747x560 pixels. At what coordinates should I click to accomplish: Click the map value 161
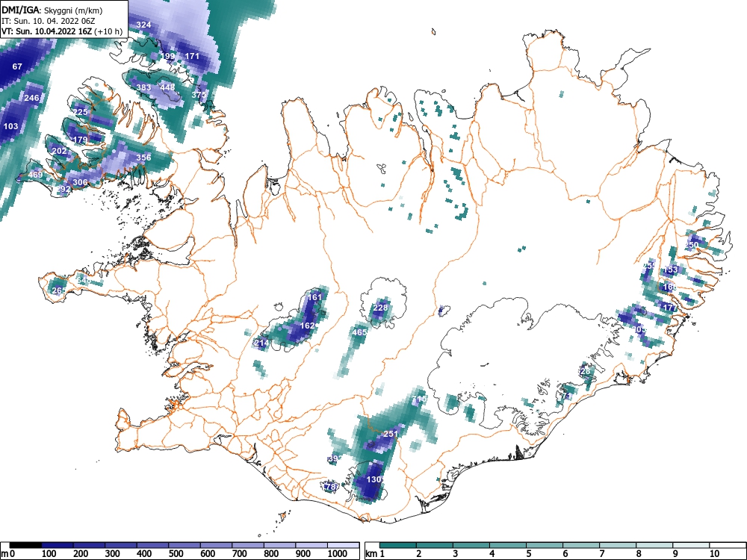click(x=315, y=297)
